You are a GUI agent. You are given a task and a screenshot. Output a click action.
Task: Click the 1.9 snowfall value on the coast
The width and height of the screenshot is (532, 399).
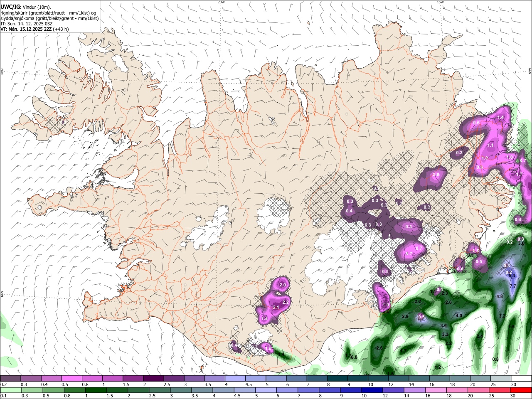pyautogui.click(x=386, y=305)
